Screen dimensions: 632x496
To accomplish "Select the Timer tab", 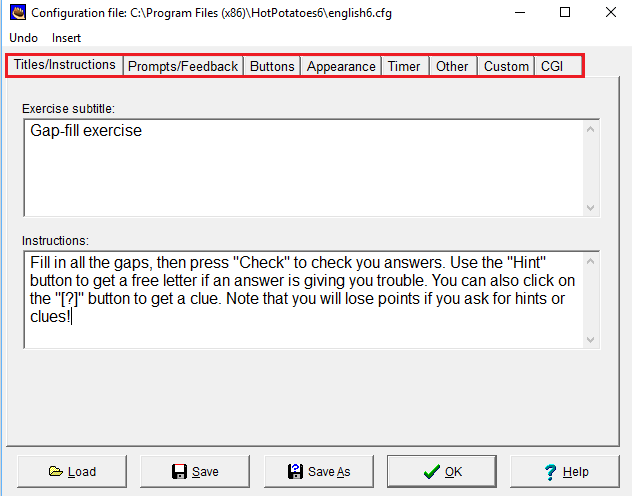I will 404,66.
